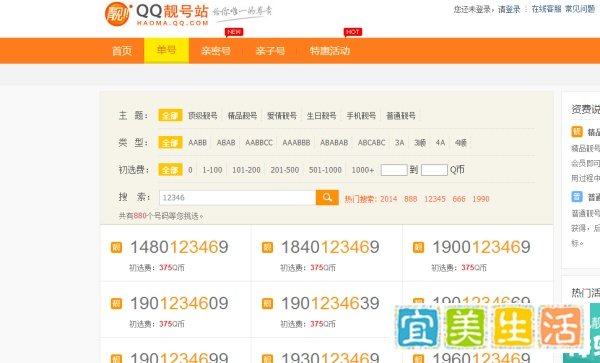Click the 靓 badge next to 1901234639
This screenshot has width=600, height=363.
click(x=267, y=304)
